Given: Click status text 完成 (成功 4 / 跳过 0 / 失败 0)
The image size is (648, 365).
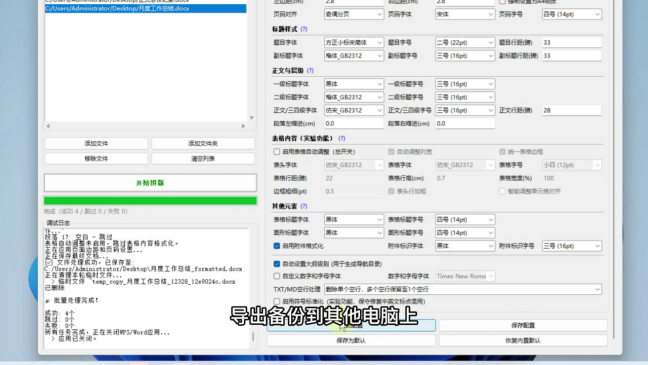Looking at the screenshot, I should click(x=86, y=211).
